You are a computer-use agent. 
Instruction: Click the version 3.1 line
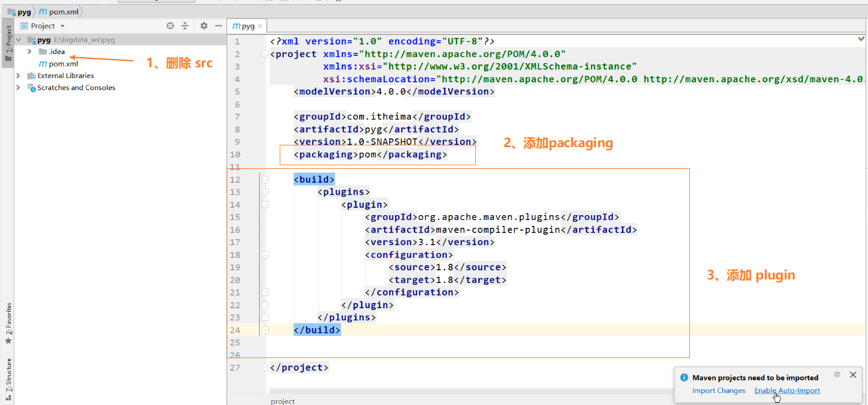click(429, 242)
